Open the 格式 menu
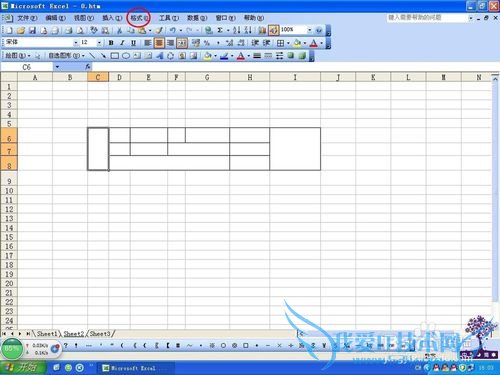 pyautogui.click(x=139, y=18)
